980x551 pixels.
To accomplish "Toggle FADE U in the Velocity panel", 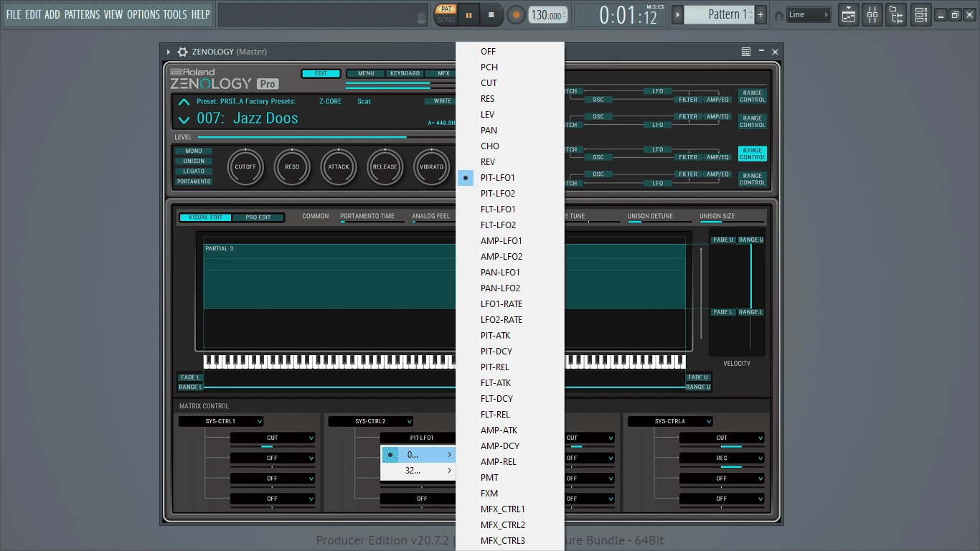I will (x=723, y=240).
